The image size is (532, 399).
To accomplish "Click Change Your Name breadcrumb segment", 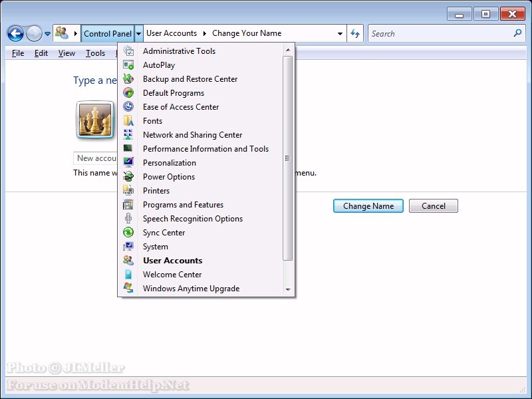I will pyautogui.click(x=247, y=33).
